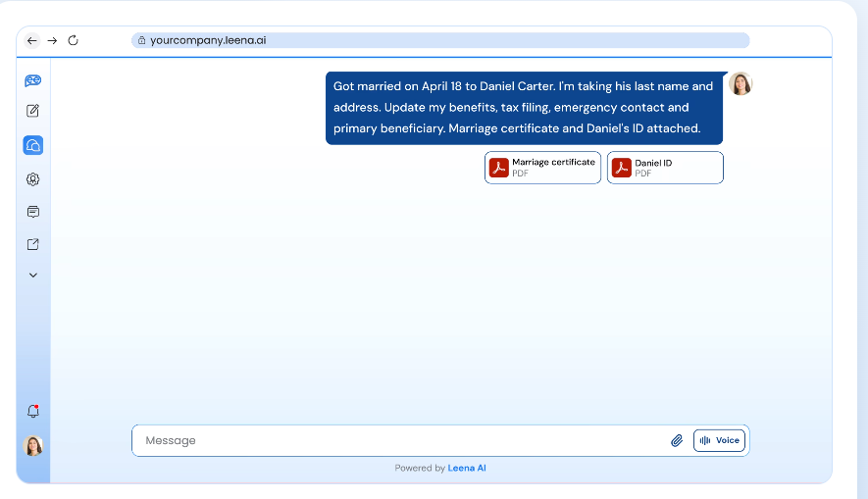Click the compose new chat pencil icon

pos(32,111)
